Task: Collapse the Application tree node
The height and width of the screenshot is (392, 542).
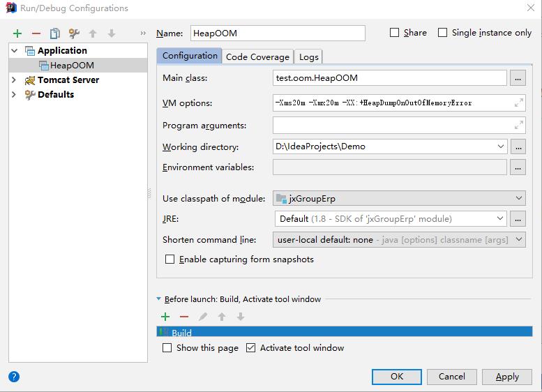Action: (14, 51)
